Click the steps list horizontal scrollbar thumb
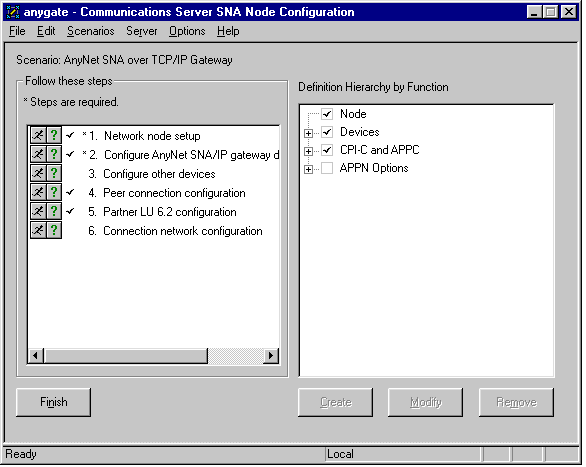Image resolution: width=586 pixels, height=467 pixels. (126, 355)
